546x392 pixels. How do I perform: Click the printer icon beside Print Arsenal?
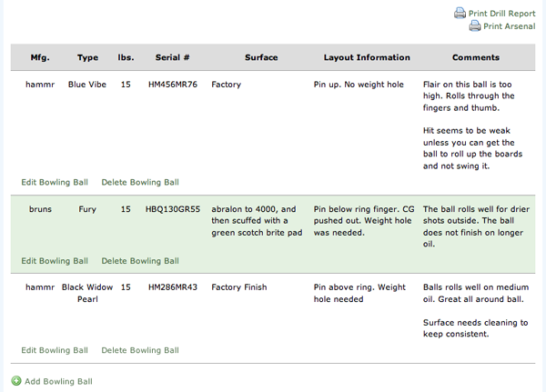475,26
